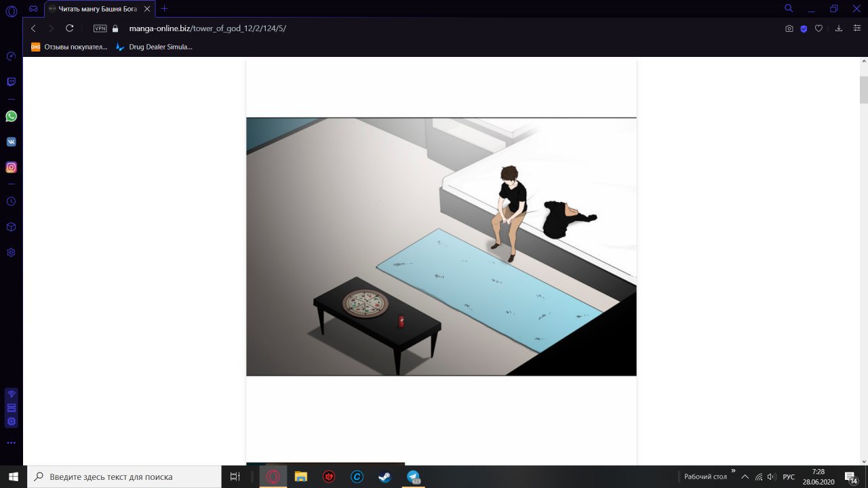The width and height of the screenshot is (868, 488).
Task: Open the sidebar three-dots setup menu
Action: pyautogui.click(x=11, y=443)
